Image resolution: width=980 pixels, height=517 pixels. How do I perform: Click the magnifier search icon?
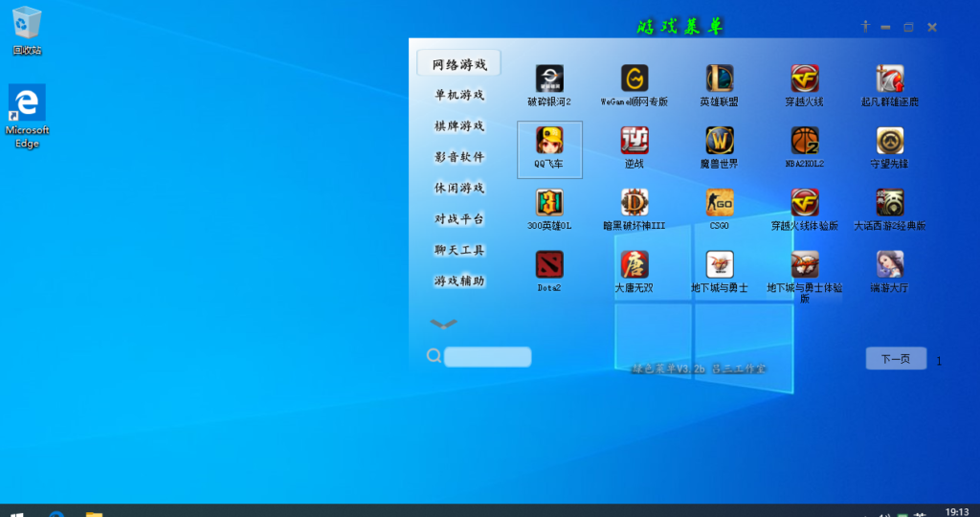(434, 356)
